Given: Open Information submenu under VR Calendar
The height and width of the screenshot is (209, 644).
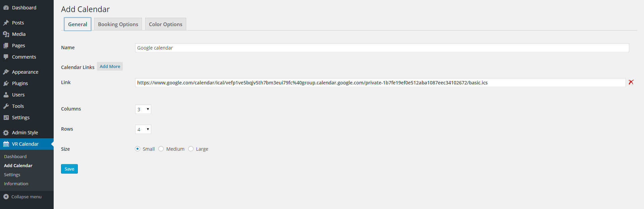Looking at the screenshot, I should pos(16,184).
